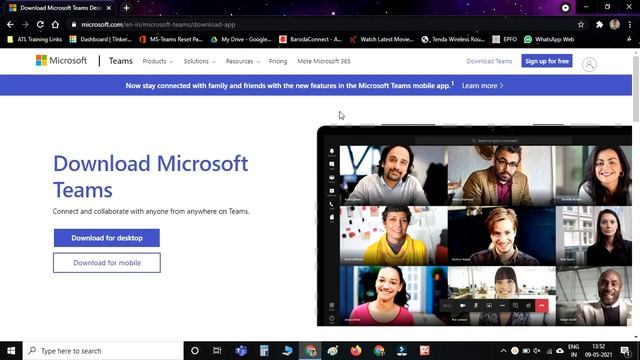Click the volume speaker tray icon
The image size is (640, 360).
click(537, 351)
